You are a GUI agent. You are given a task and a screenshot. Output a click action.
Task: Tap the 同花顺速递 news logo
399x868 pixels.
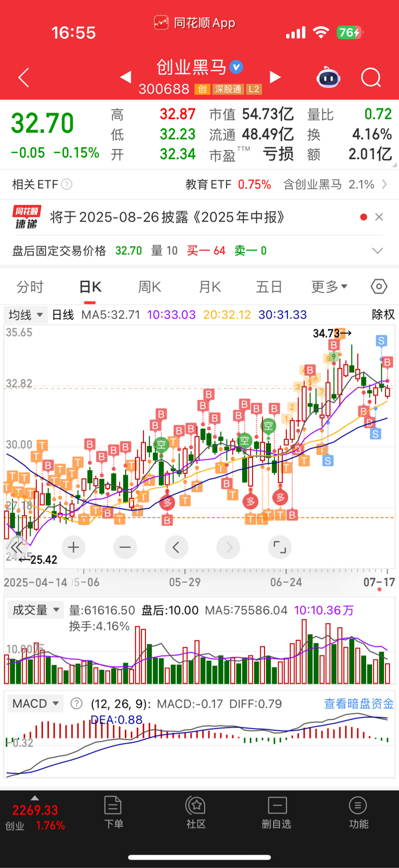pyautogui.click(x=26, y=217)
